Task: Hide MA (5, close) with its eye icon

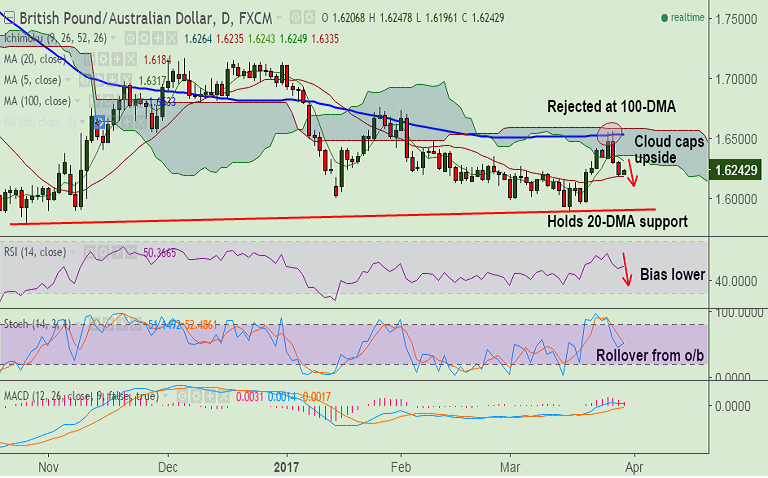Action: tap(85, 80)
